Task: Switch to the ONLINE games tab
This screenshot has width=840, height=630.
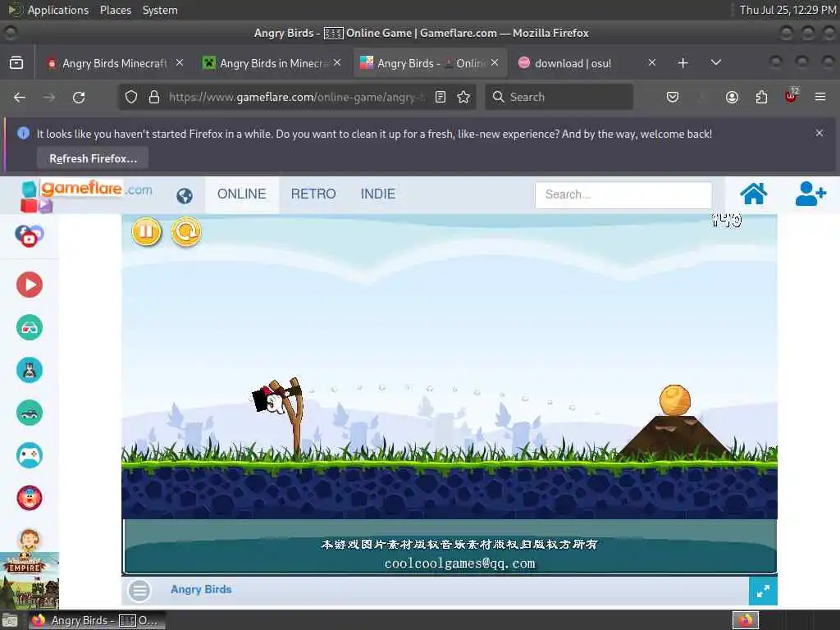Action: (x=242, y=194)
